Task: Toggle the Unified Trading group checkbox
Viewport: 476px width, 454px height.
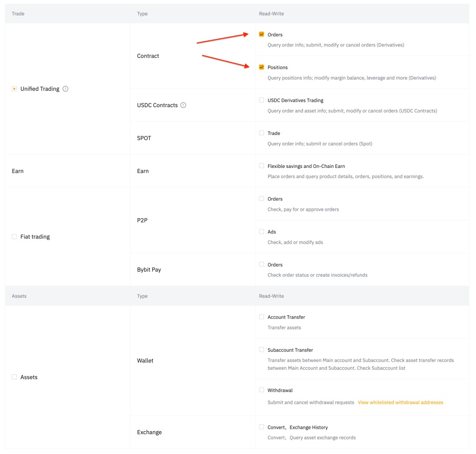Action: point(14,89)
